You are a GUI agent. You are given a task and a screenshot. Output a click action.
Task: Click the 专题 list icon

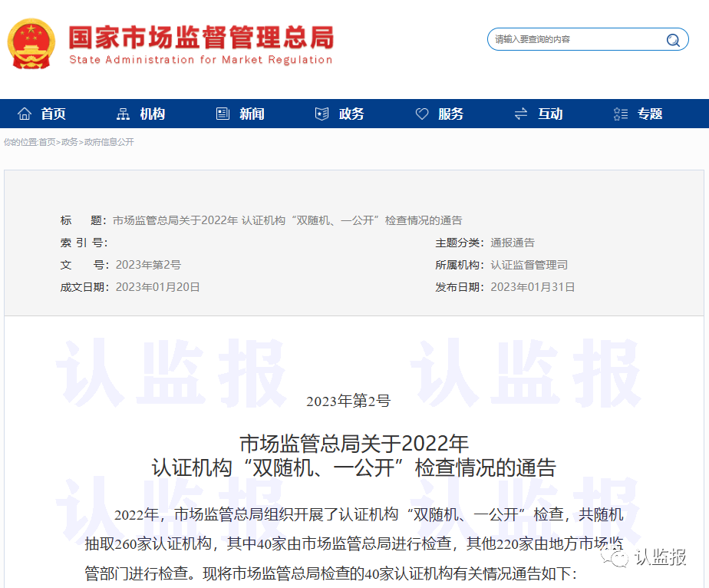[x=620, y=113]
